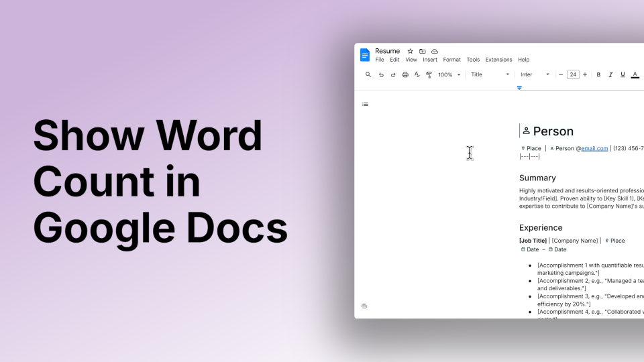Click the (123) 456 phone number text
Screen dimensions: 644x362
(629, 149)
